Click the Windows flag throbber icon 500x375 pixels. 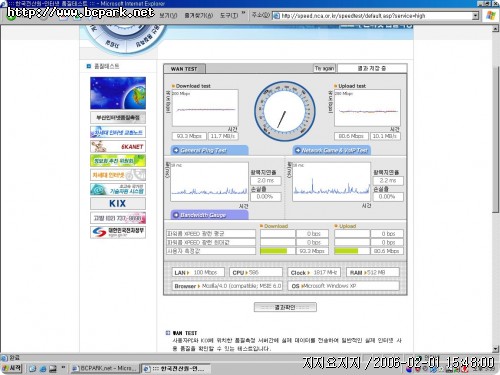[491, 15]
